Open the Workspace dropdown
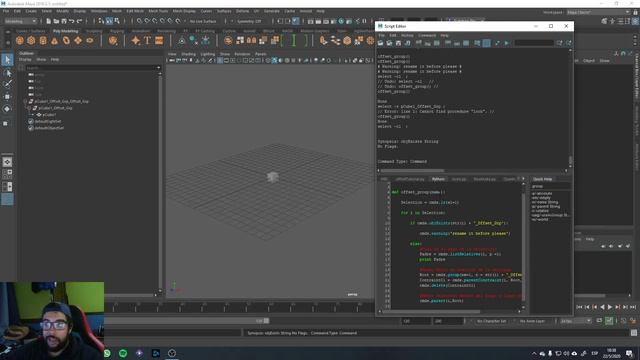This screenshot has width=640, height=360. click(599, 12)
